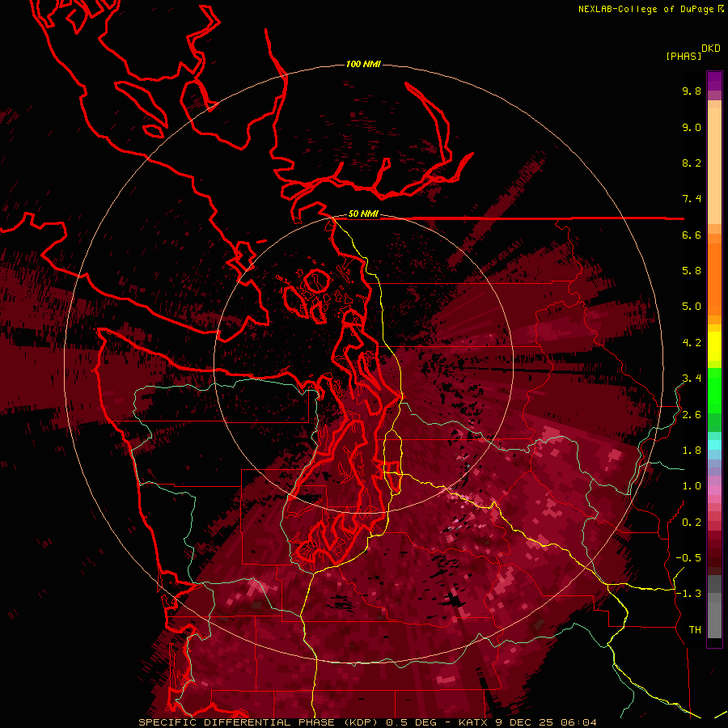Select the 3.4 scale value
This screenshot has width=728, height=728.
(x=692, y=379)
